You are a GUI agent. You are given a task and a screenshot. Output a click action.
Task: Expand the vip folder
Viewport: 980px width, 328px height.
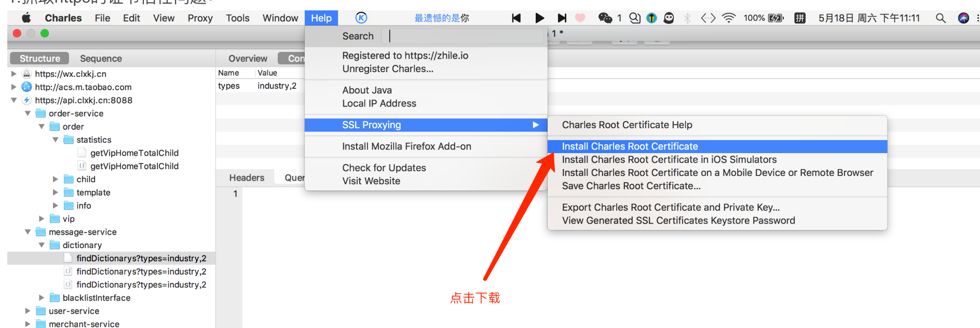coord(42,218)
